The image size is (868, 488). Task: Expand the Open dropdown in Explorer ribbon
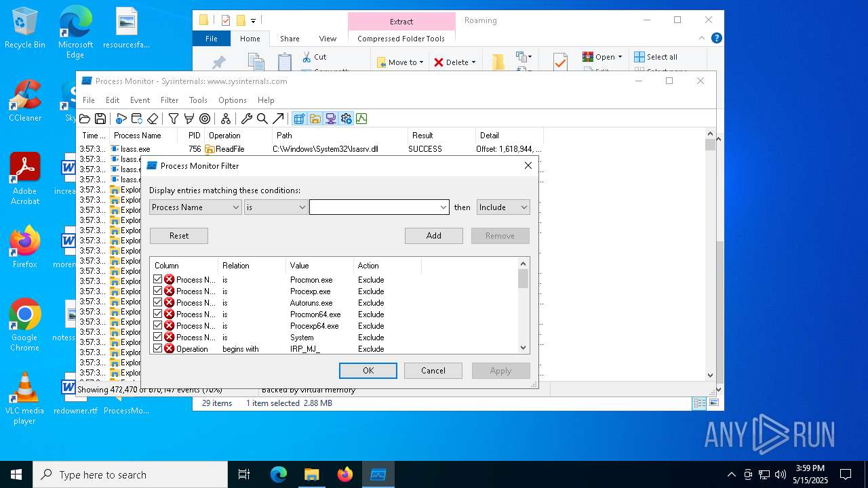pyautogui.click(x=620, y=57)
